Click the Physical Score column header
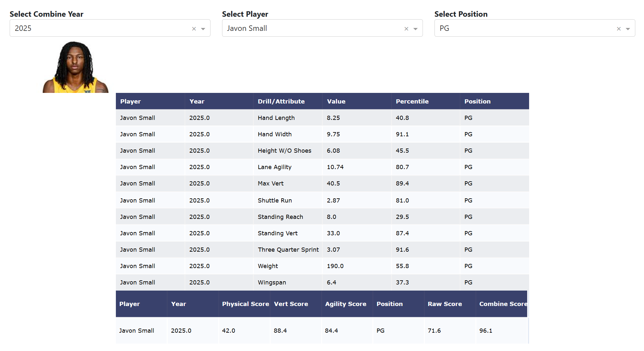 245,304
